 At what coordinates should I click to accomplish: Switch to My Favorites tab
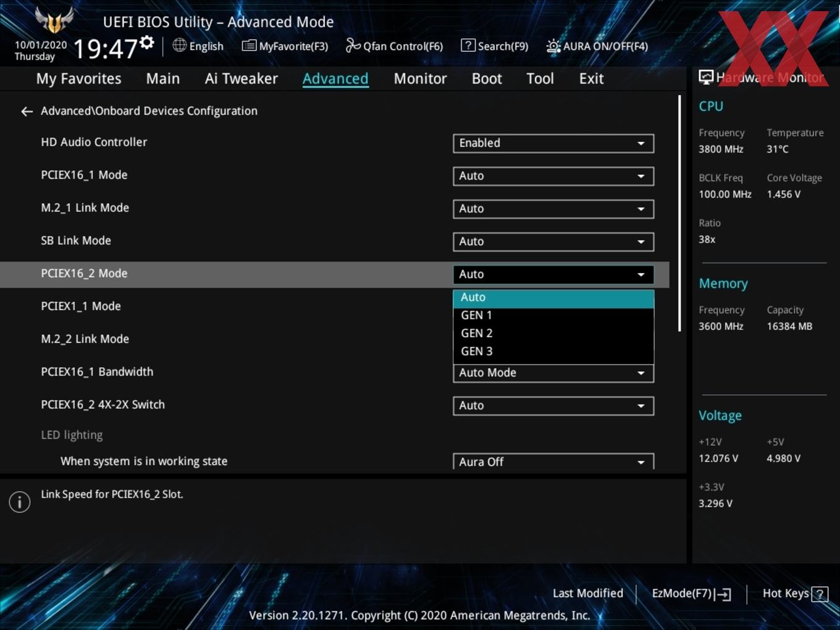pyautogui.click(x=78, y=78)
